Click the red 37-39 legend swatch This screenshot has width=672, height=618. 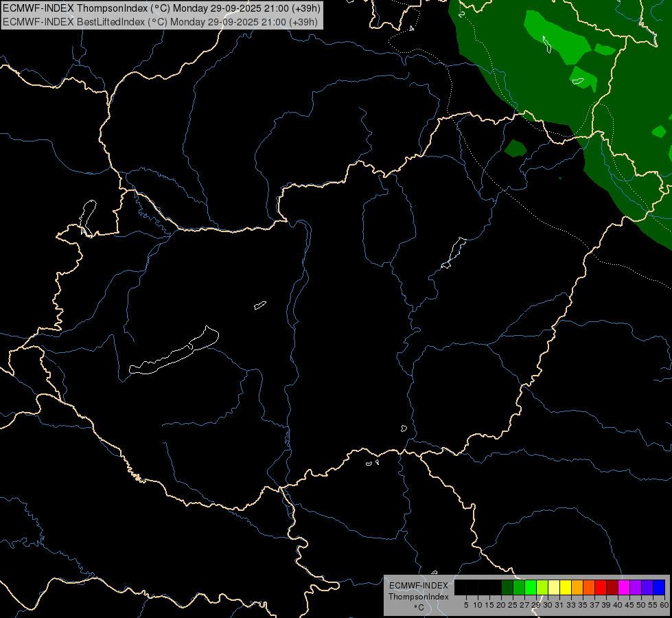pyautogui.click(x=601, y=587)
